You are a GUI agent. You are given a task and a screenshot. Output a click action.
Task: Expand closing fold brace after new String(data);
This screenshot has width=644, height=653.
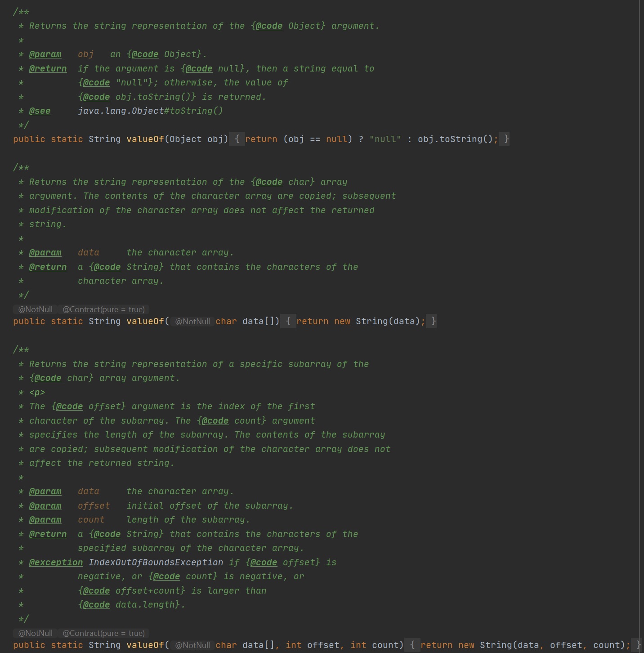(433, 322)
